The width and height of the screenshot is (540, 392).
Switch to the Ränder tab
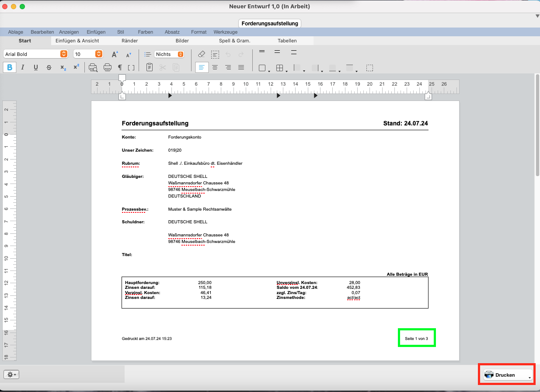click(130, 41)
